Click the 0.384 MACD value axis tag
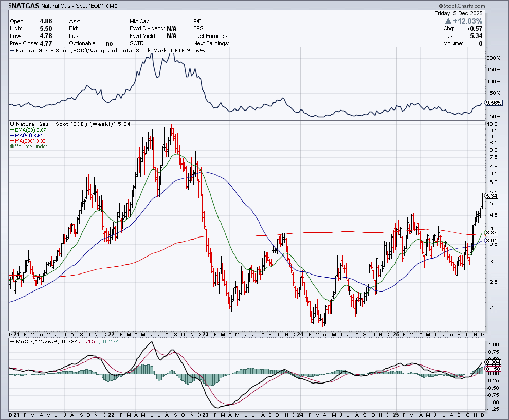The height and width of the screenshot is (420, 509). pos(492,362)
